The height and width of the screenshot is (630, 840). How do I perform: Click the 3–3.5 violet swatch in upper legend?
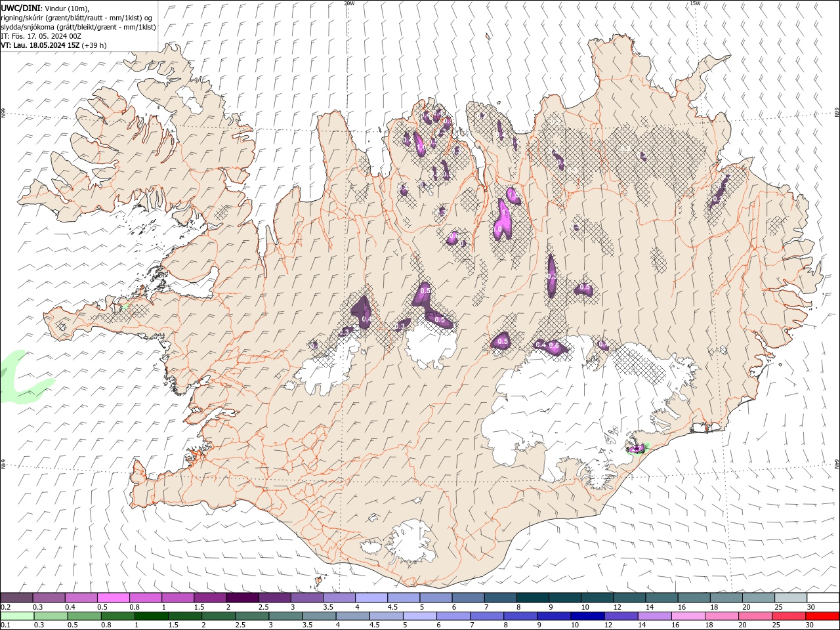[x=306, y=598]
